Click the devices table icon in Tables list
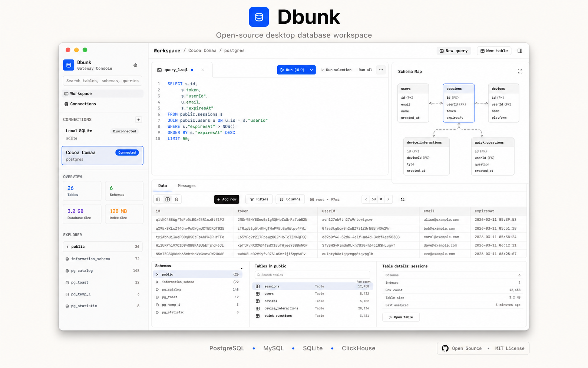The image size is (588, 368). [258, 301]
